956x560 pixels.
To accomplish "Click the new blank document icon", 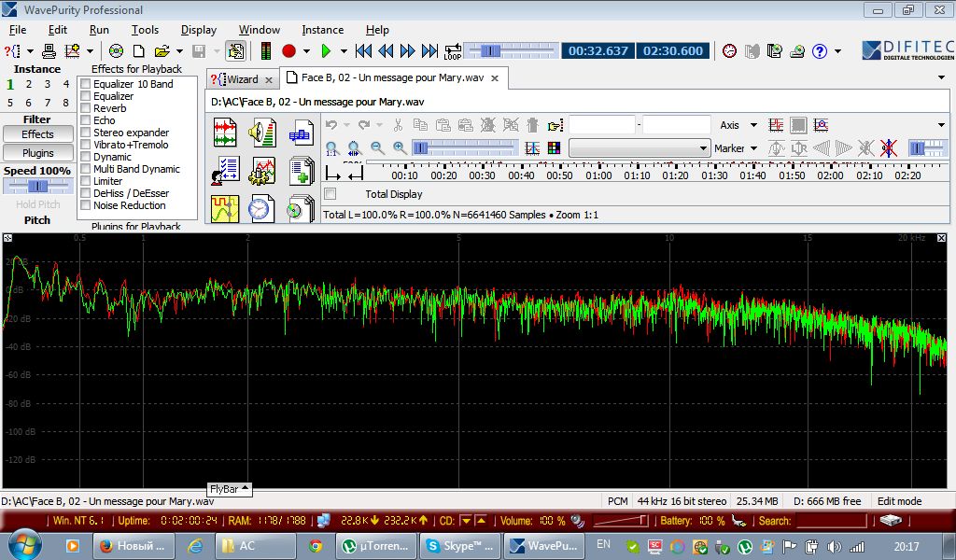I will coord(138,51).
